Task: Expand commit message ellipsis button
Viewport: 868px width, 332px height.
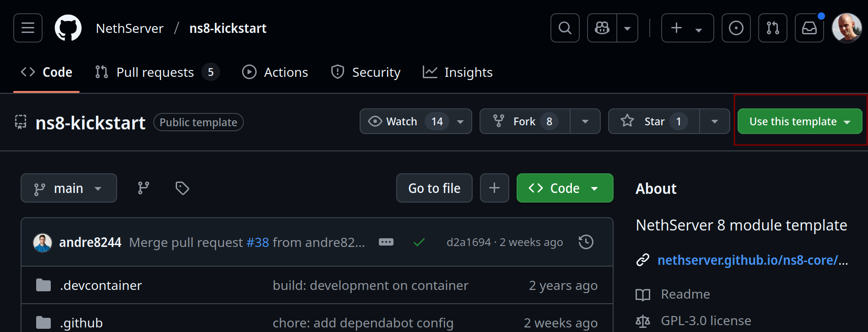Action: tap(386, 242)
